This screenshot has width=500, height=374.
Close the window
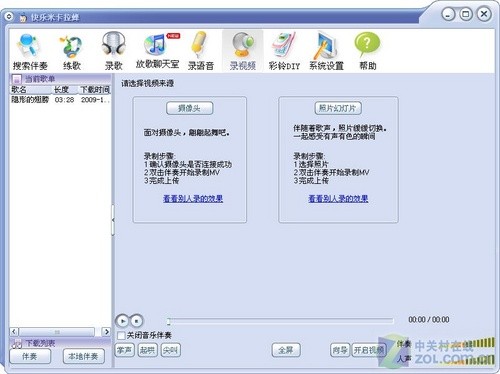tap(484, 14)
